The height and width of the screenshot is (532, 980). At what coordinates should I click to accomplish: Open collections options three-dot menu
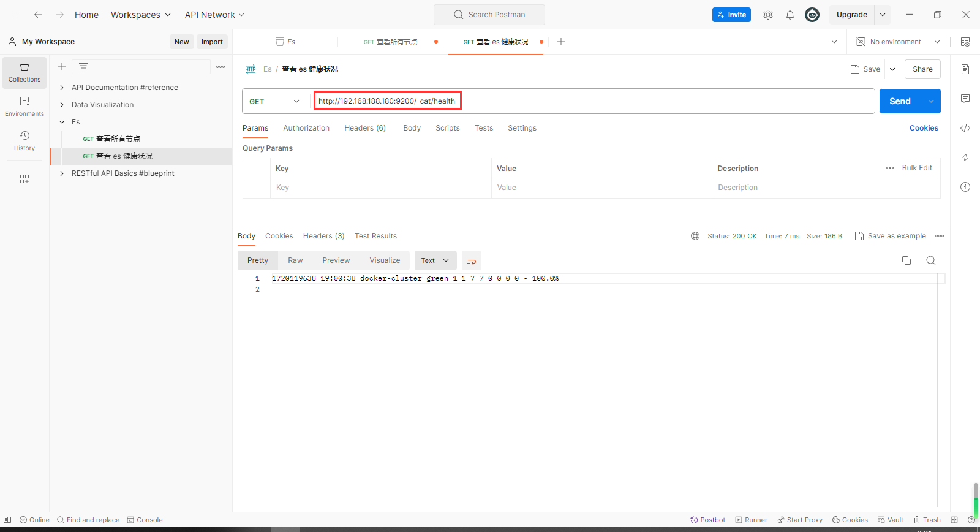coord(221,67)
